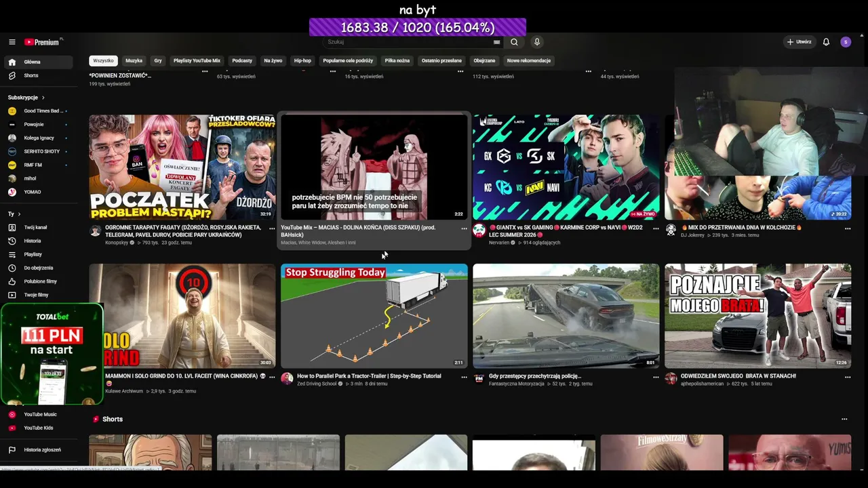Open Historia zgłoszeń report history
This screenshot has width=868, height=488.
coord(38,449)
